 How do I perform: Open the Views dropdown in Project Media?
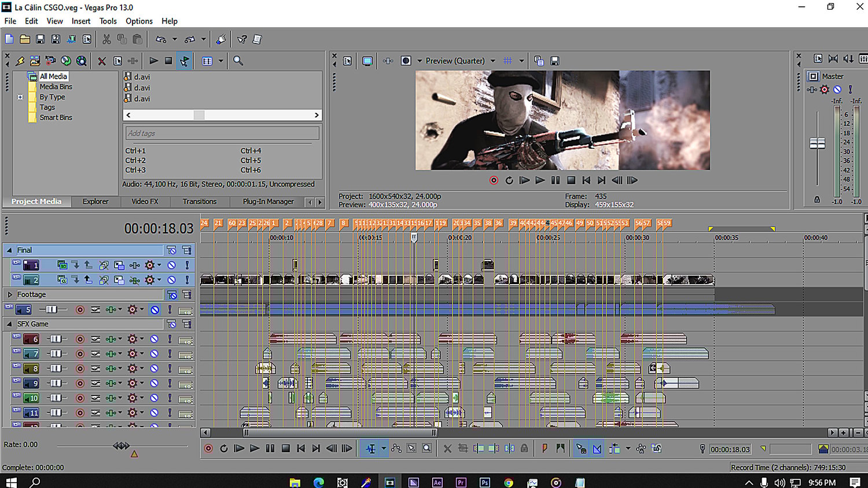221,61
